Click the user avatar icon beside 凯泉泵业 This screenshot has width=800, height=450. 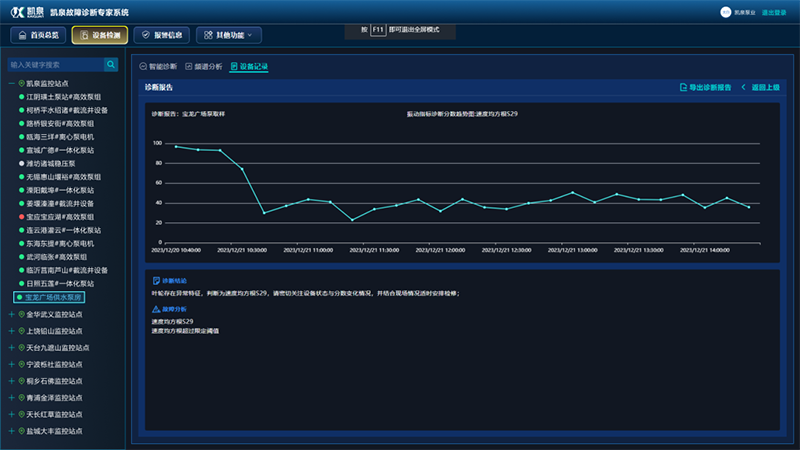click(726, 12)
